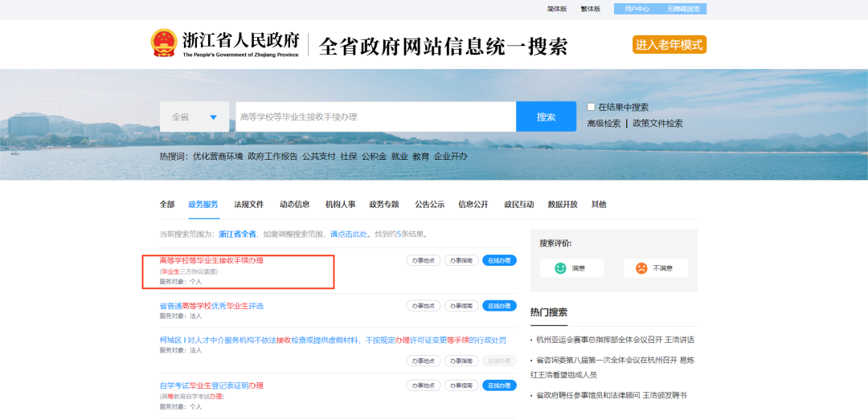
Task: Click hot word 社保
Action: [x=349, y=156]
